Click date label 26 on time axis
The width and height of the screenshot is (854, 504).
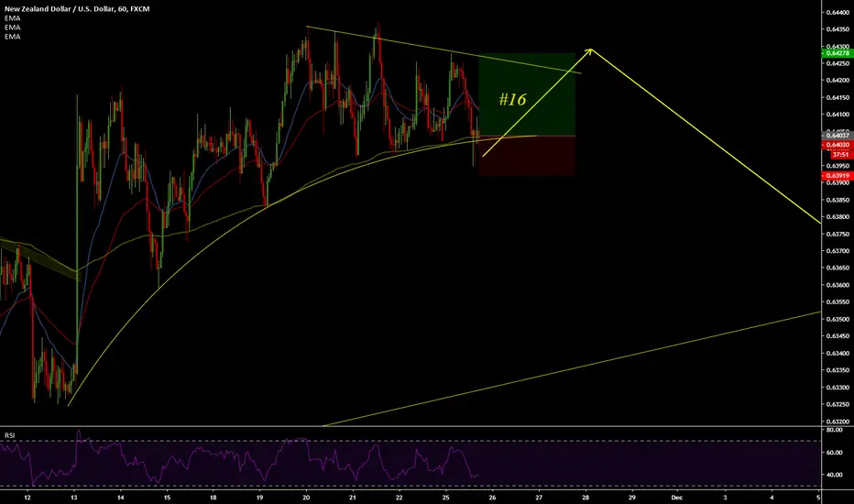(x=492, y=497)
